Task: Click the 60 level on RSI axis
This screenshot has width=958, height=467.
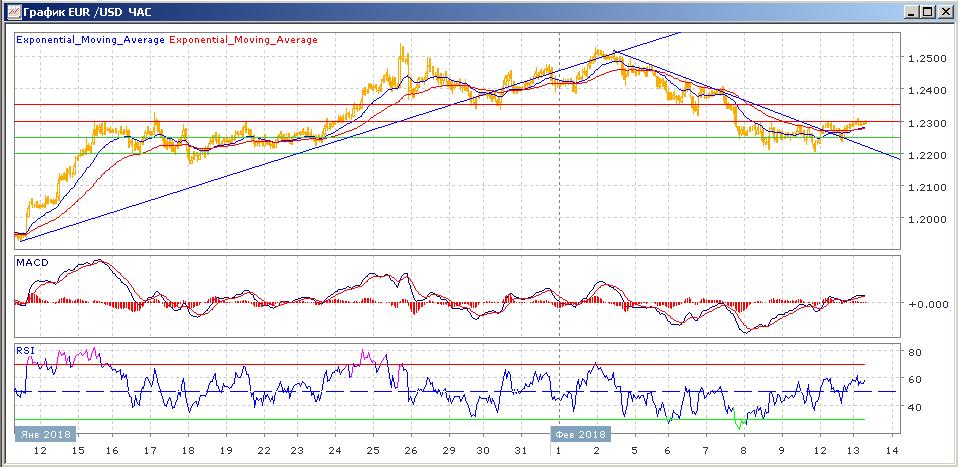Action: click(x=914, y=380)
